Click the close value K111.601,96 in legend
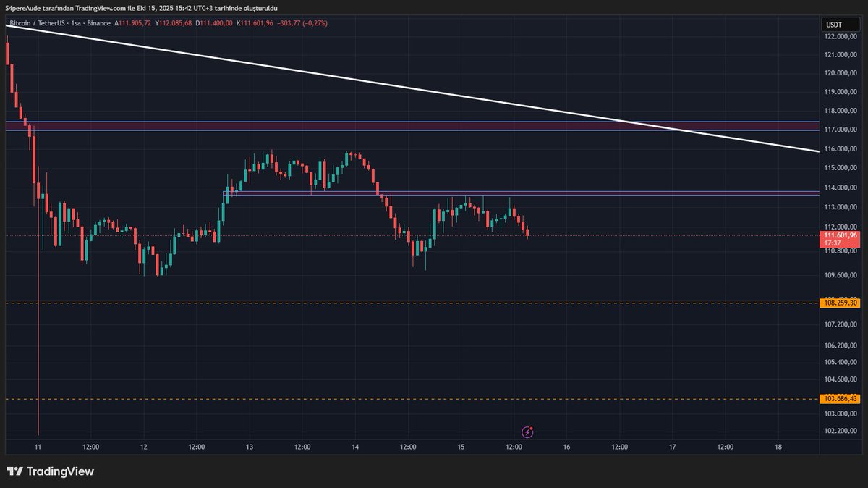This screenshot has height=488, width=868. [255, 23]
